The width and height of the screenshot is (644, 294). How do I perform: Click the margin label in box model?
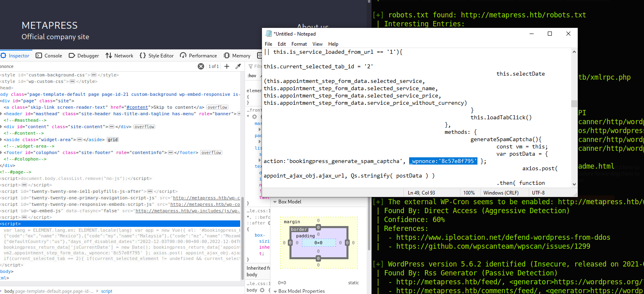click(292, 222)
